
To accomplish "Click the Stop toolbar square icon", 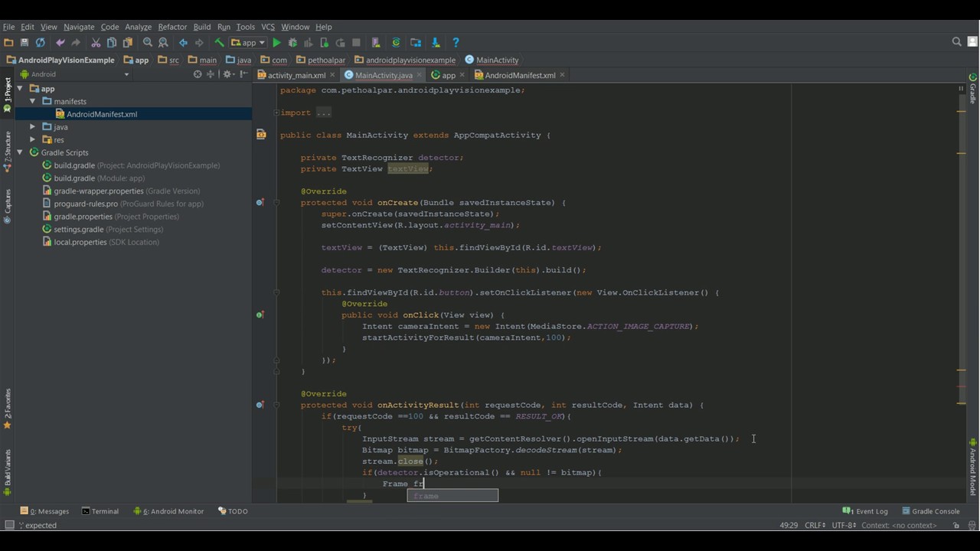I will [x=356, y=43].
